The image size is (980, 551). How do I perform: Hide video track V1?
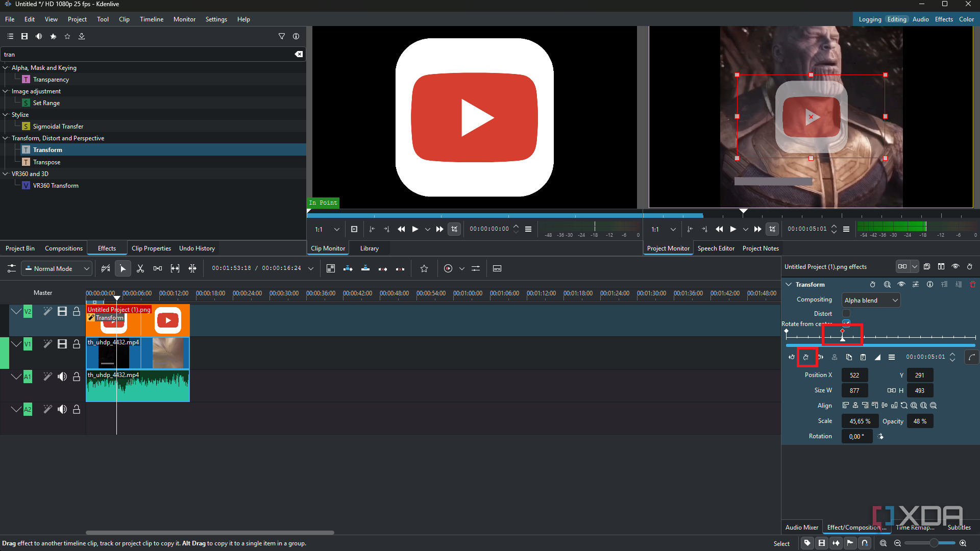(x=62, y=344)
